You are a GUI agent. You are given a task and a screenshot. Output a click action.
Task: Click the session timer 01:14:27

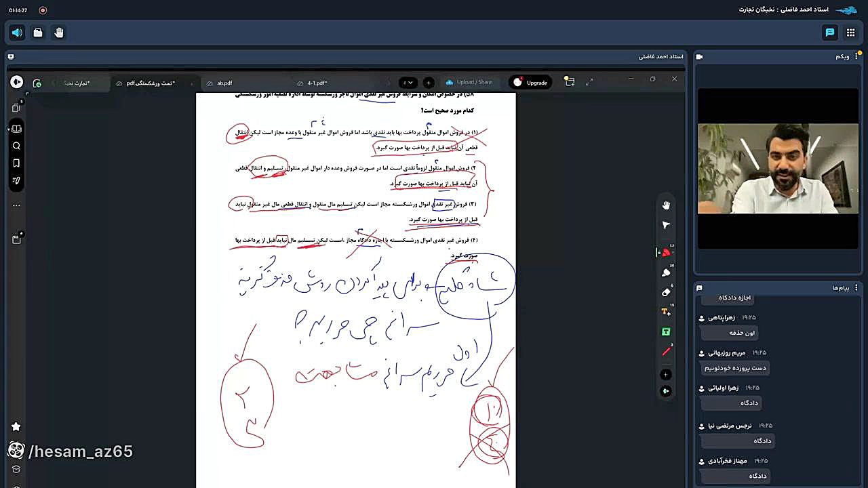(18, 10)
